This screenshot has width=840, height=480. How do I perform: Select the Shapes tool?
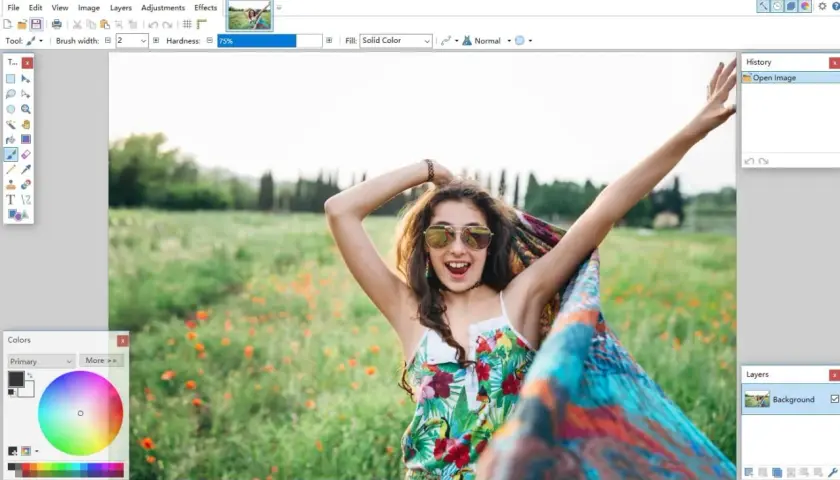[x=18, y=215]
